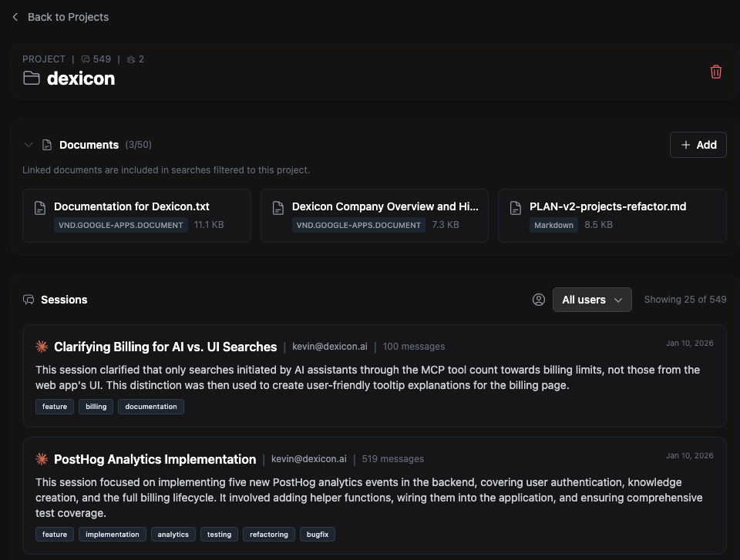The width and height of the screenshot is (740, 560).
Task: Select the analytics tag on PostHog session
Action: [173, 535]
